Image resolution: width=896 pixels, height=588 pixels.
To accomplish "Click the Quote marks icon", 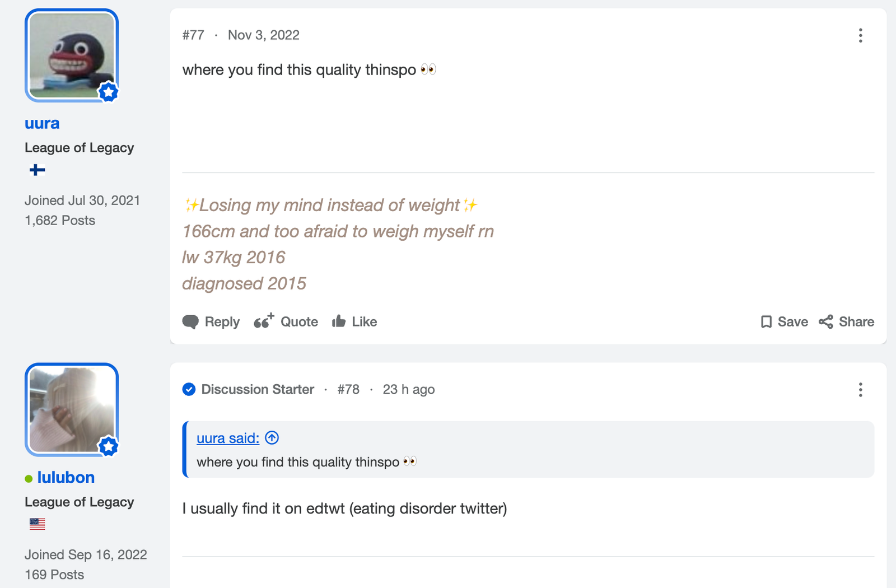I will point(264,321).
